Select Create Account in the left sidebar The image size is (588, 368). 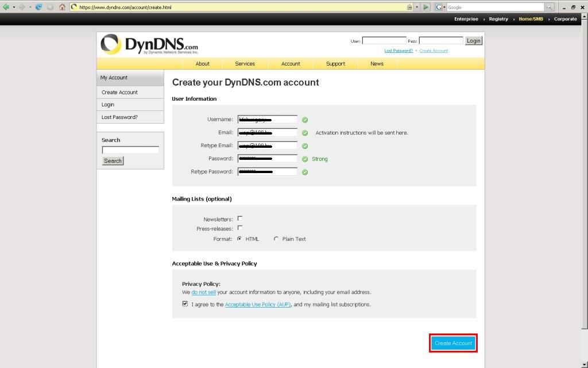click(130, 93)
